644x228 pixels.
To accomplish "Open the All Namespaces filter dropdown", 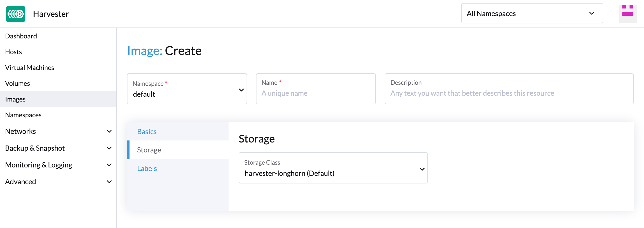I will tap(532, 13).
